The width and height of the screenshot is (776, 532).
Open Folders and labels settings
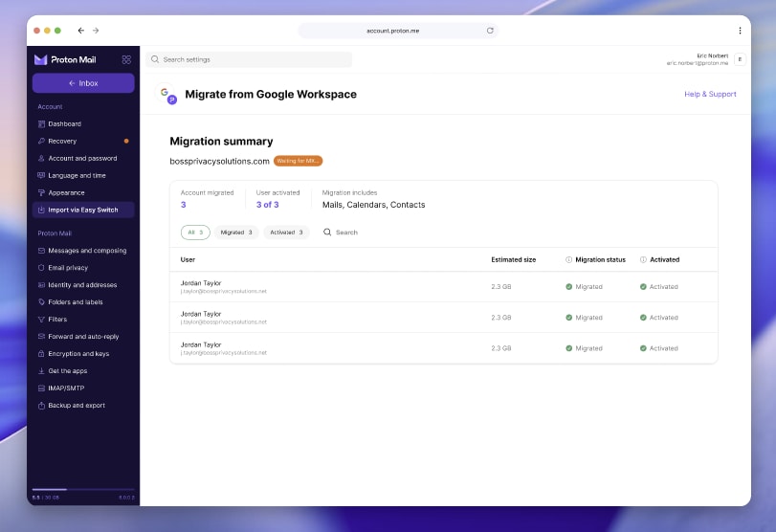(83, 301)
